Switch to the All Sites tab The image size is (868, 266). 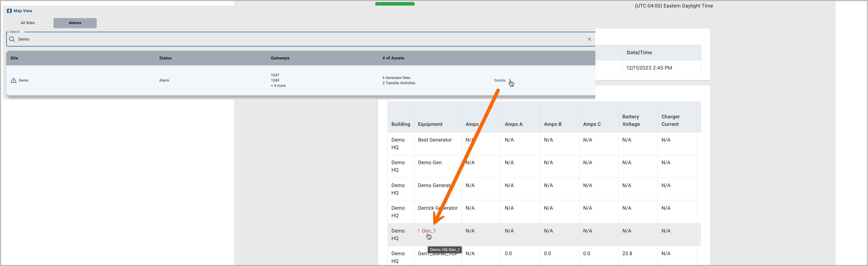[x=28, y=23]
